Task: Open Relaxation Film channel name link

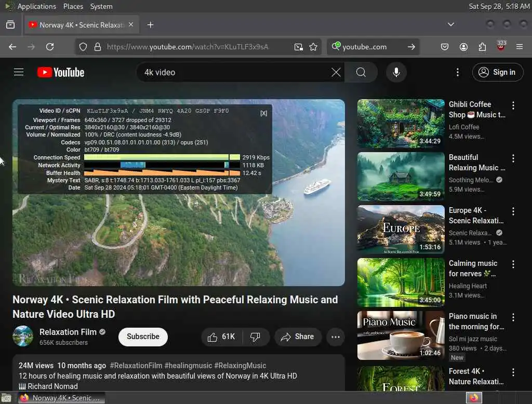Action: coord(68,332)
